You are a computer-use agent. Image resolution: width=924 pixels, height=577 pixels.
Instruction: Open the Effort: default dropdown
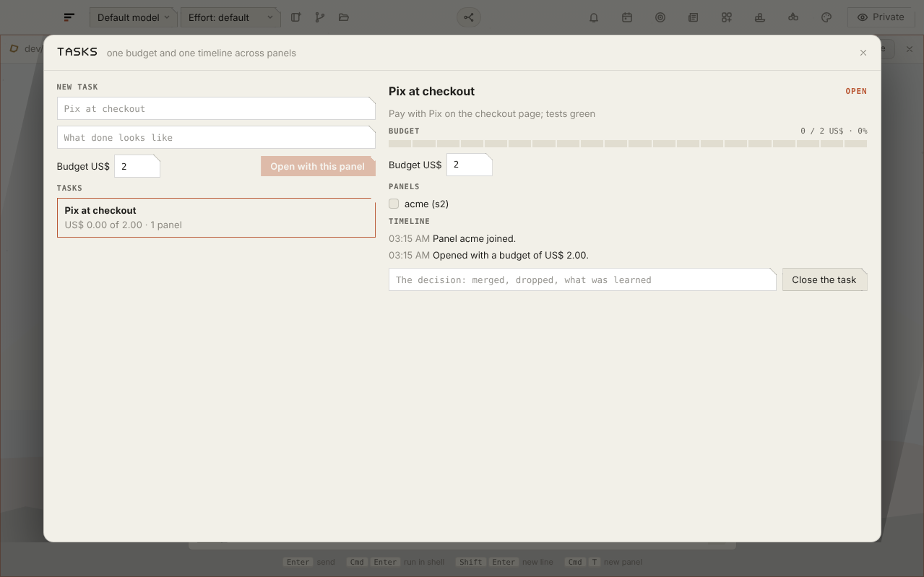230,17
